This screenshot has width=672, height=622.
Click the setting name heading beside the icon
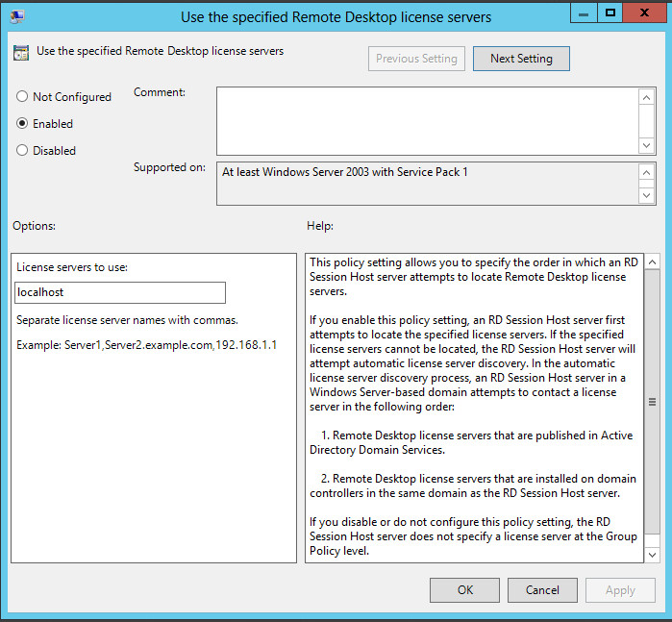(x=160, y=51)
